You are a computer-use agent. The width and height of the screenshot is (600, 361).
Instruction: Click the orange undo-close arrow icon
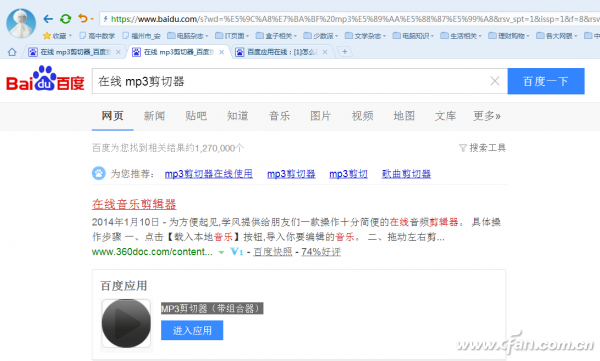coord(82,18)
